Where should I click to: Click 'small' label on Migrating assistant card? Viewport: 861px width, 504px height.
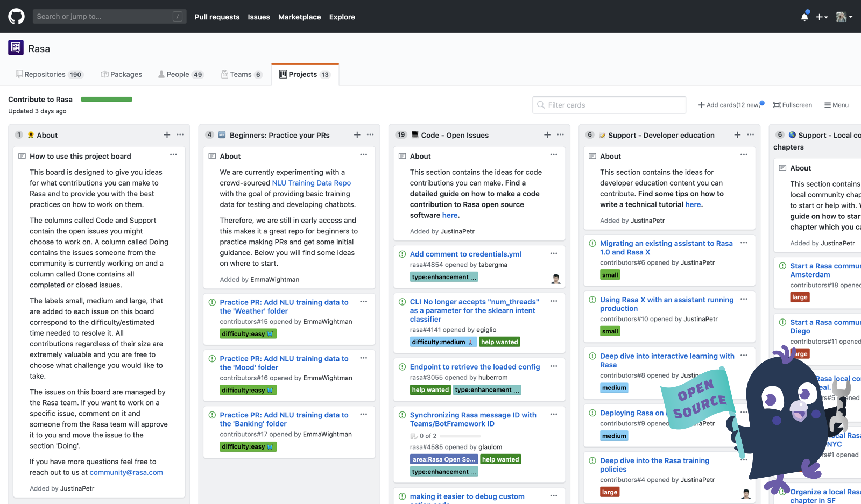610,275
